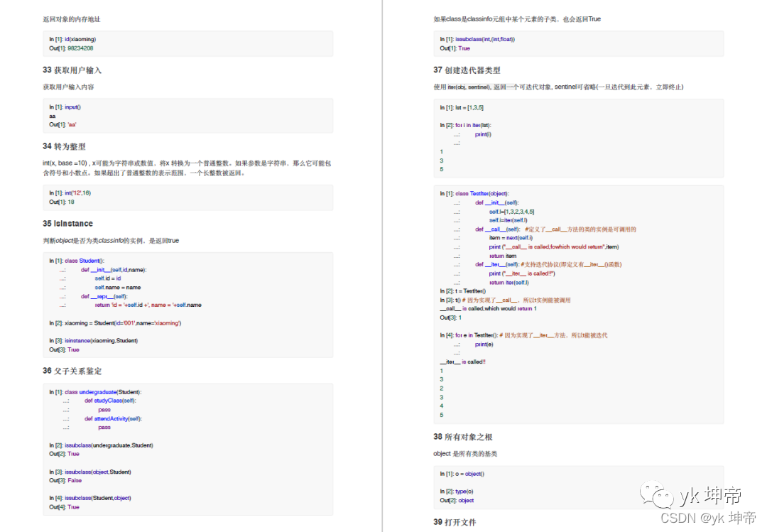Click the output value "Out[1]: 98234208"
This screenshot has height=532, width=767.
71,48
